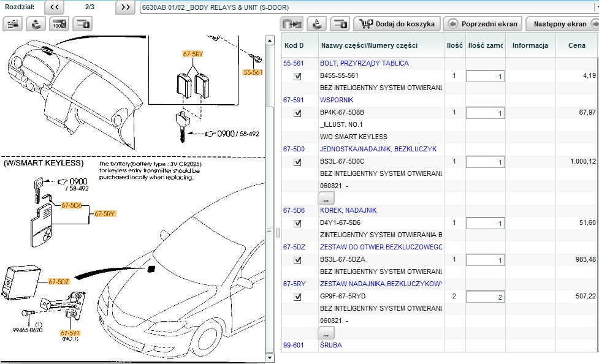Select the 55-561 callout in the diagram
The image size is (599, 364).
click(x=253, y=72)
